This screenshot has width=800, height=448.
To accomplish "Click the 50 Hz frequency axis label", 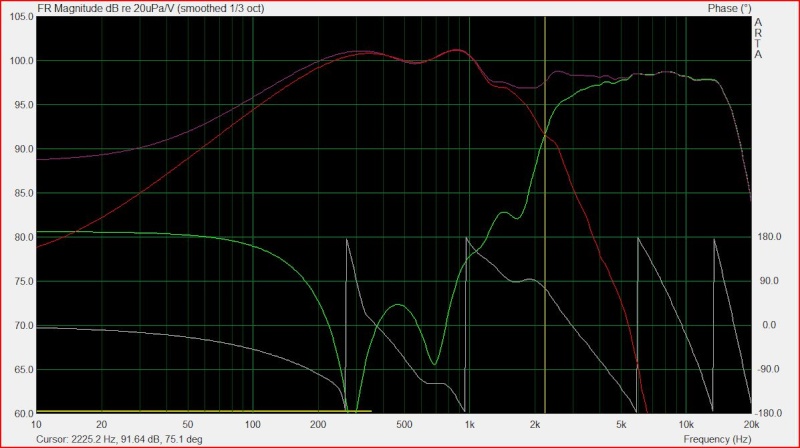I will [x=188, y=425].
